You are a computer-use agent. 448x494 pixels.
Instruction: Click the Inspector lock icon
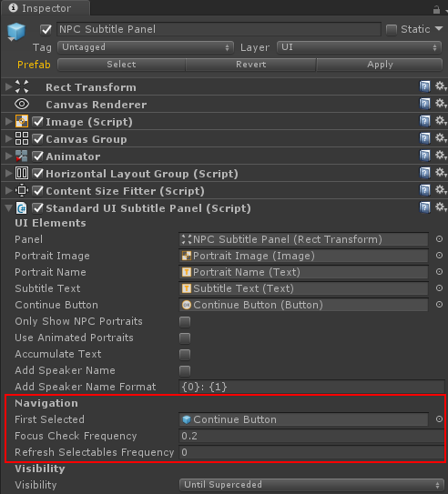click(436, 9)
